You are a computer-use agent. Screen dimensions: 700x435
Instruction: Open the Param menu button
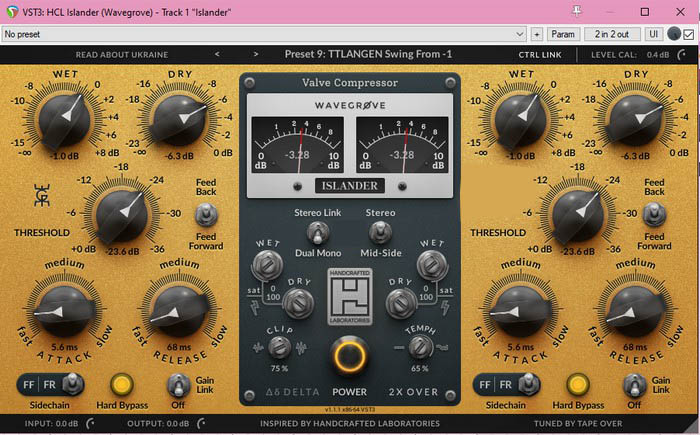[x=563, y=34]
